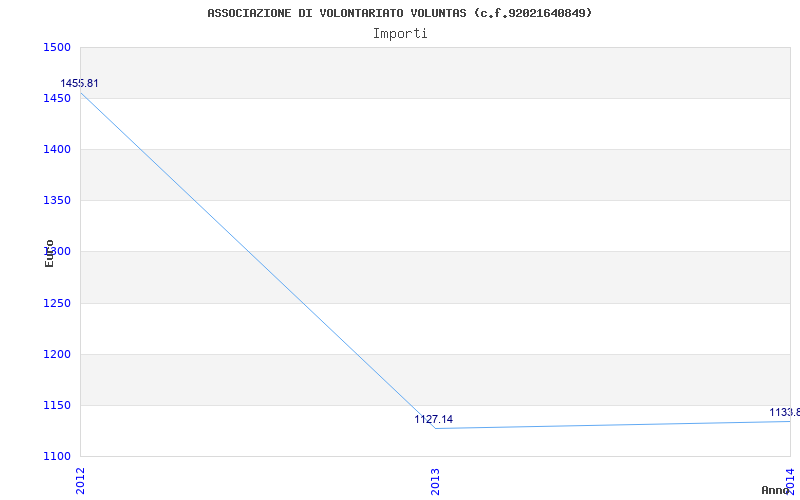Click the 2012 x-axis label
800x500 pixels.
(80, 481)
